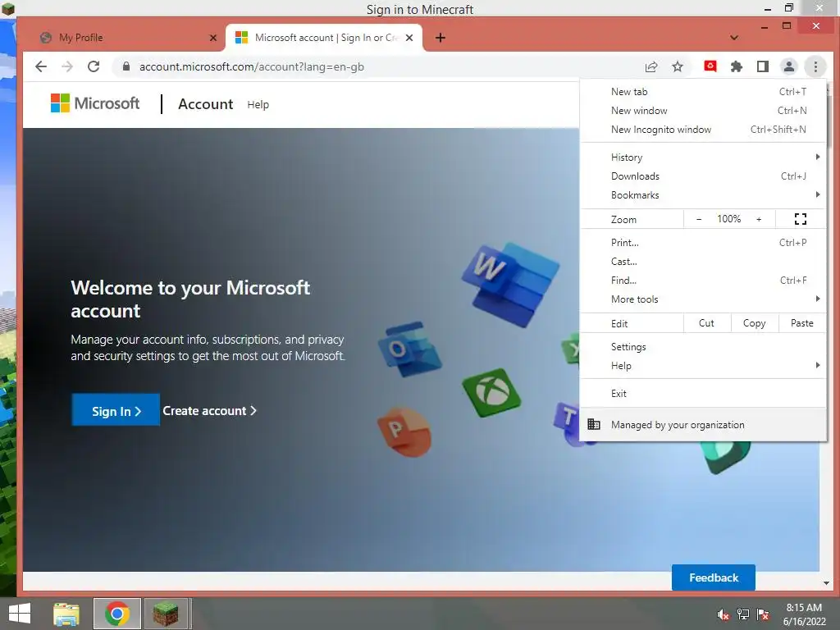Open the Action Center flag icon

click(763, 614)
